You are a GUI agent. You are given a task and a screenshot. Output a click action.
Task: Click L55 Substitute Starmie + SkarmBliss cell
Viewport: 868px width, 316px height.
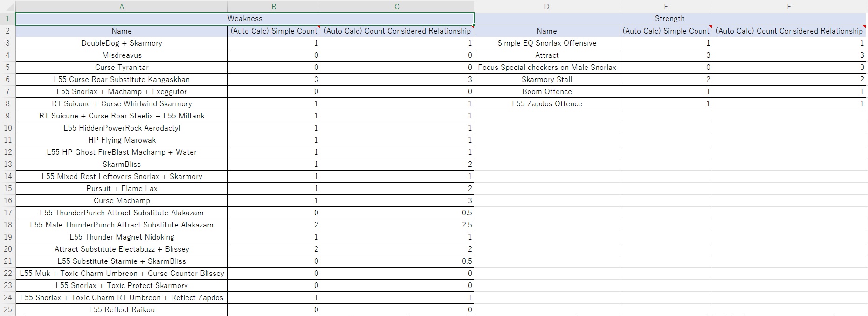click(x=122, y=261)
